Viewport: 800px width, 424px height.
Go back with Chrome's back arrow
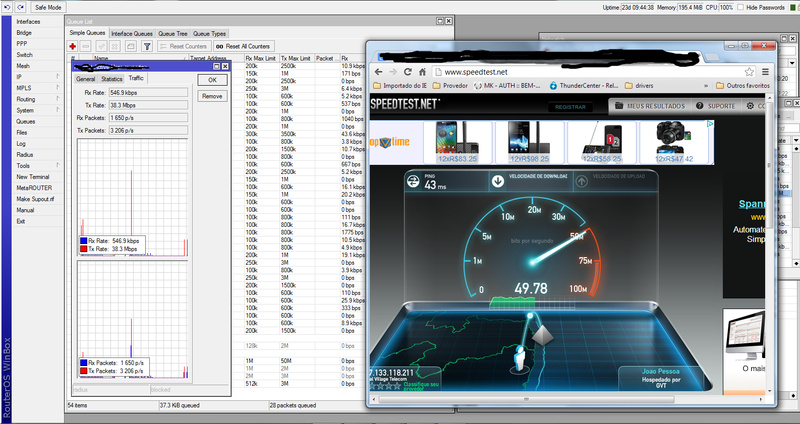point(378,72)
